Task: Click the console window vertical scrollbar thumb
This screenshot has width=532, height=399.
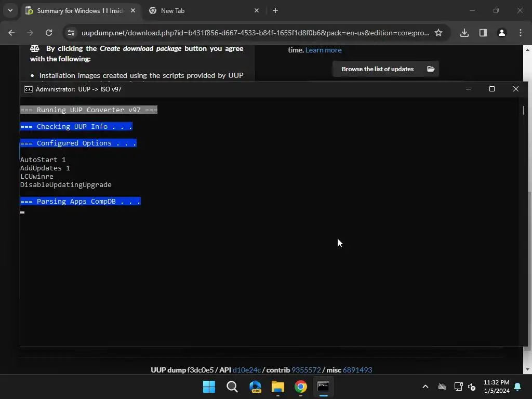Action: (x=524, y=110)
